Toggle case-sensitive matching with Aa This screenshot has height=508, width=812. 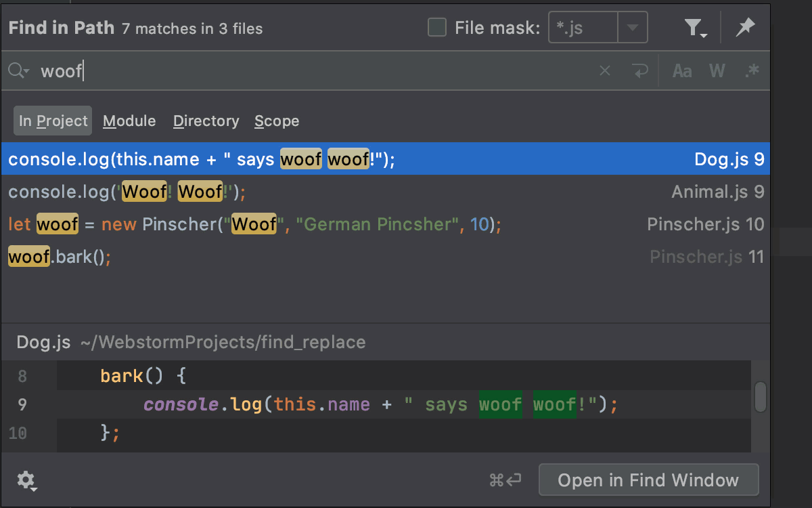tap(681, 70)
